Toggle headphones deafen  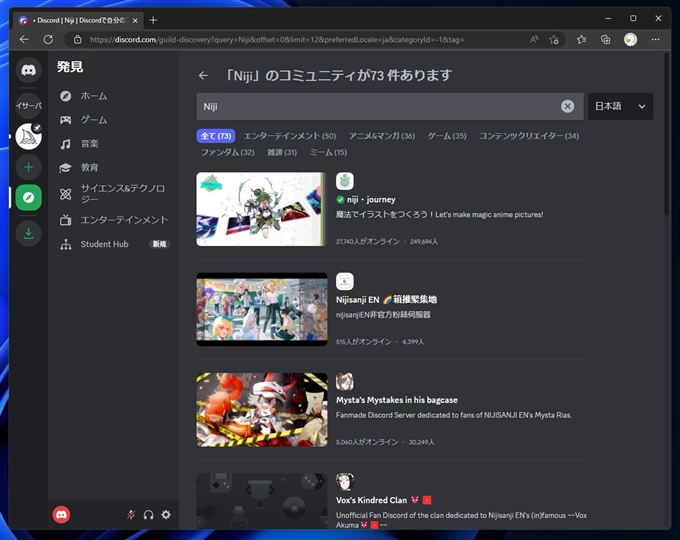point(148,515)
